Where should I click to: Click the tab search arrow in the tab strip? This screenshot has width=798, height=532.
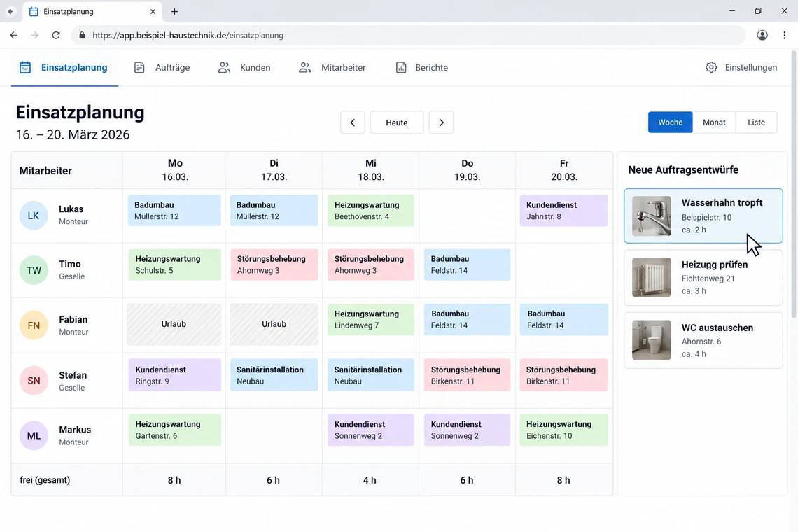(x=10, y=11)
